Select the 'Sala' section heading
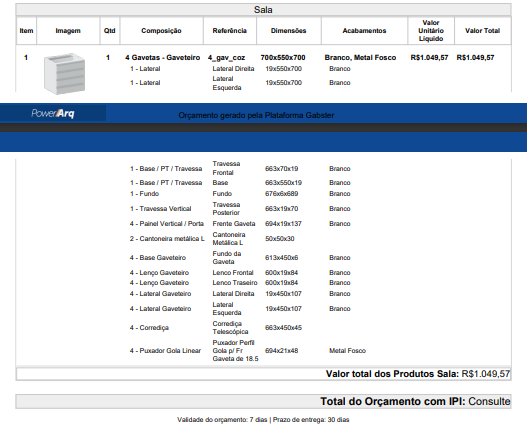The width and height of the screenshot is (527, 429). pos(263,10)
